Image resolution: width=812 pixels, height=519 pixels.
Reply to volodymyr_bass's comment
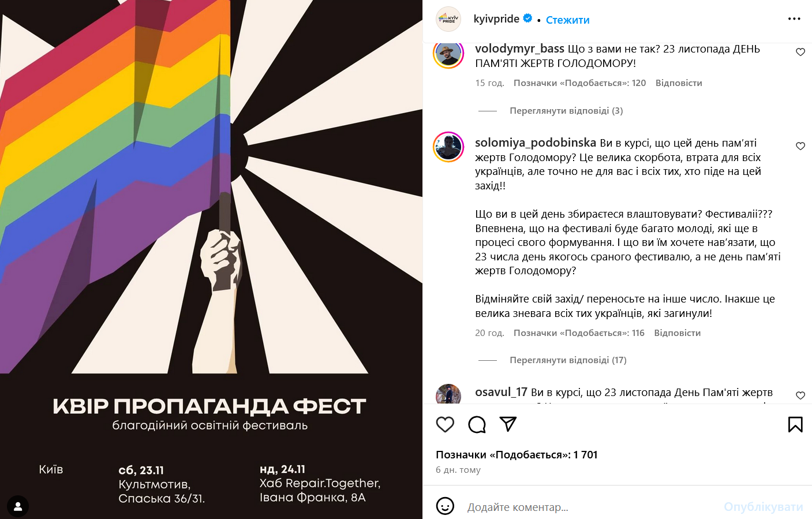[678, 83]
